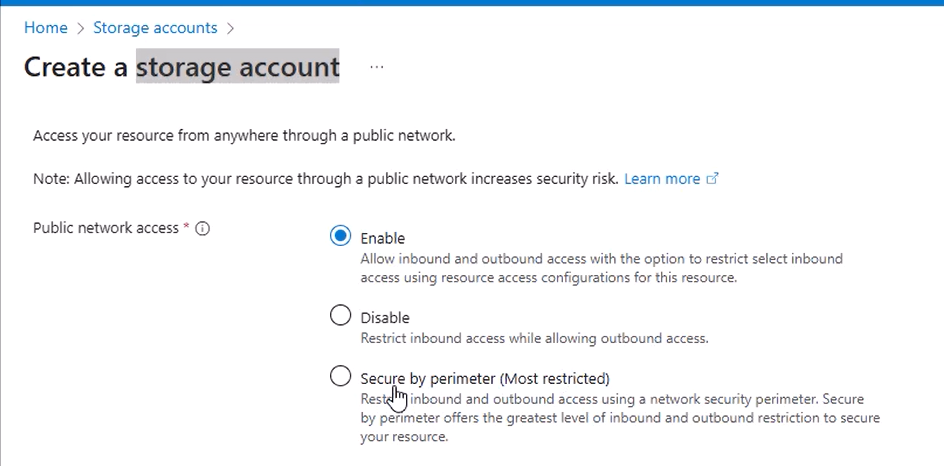Image resolution: width=944 pixels, height=466 pixels.
Task: Open the ellipsis more options next to title
Action: 377,67
